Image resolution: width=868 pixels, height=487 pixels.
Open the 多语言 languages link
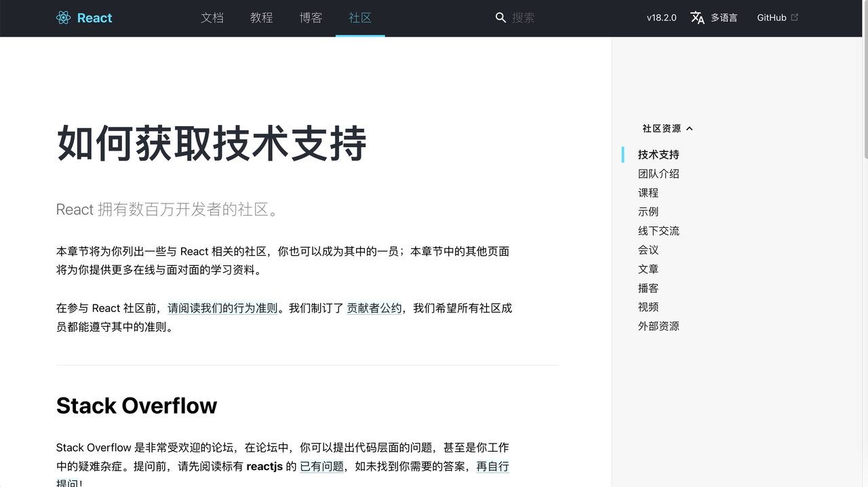click(724, 18)
